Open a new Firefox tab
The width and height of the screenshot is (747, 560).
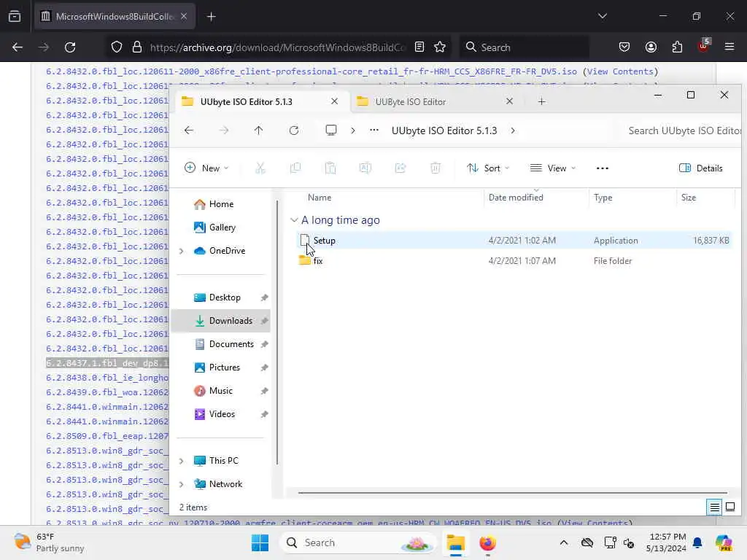tap(211, 17)
